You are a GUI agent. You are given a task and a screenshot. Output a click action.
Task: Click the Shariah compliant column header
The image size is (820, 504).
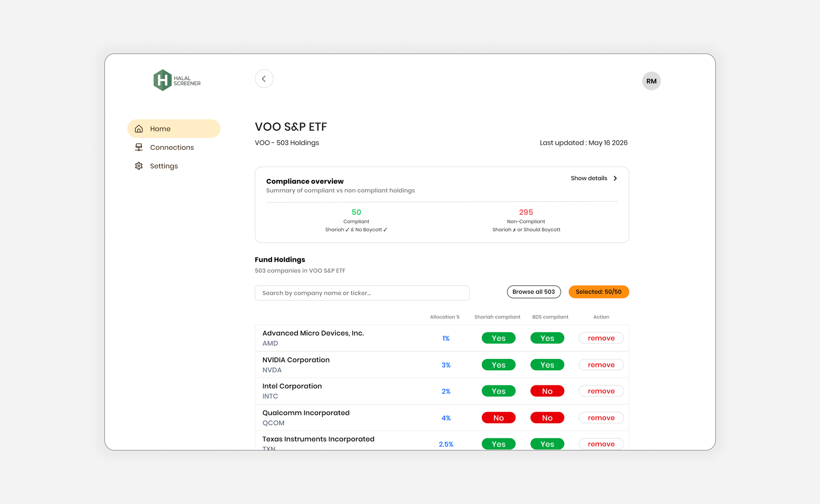tap(497, 317)
